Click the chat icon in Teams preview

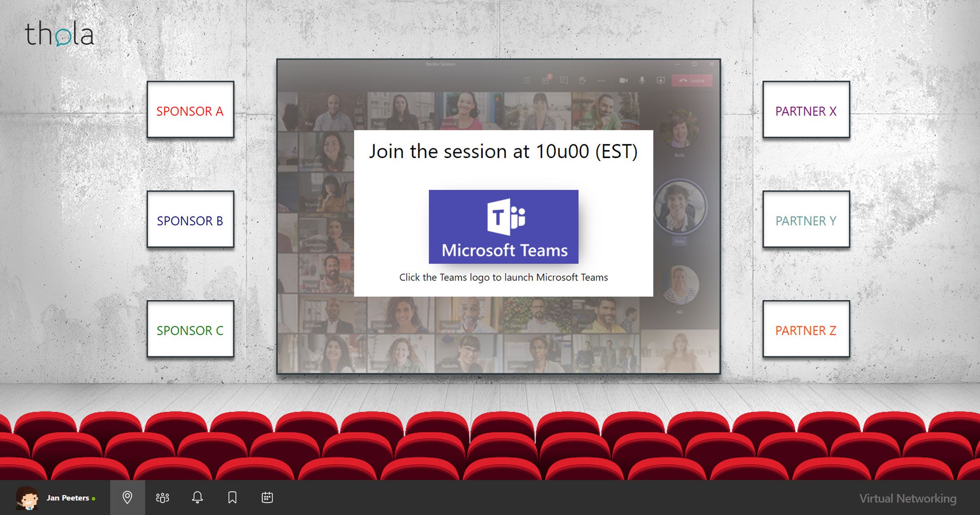(564, 81)
